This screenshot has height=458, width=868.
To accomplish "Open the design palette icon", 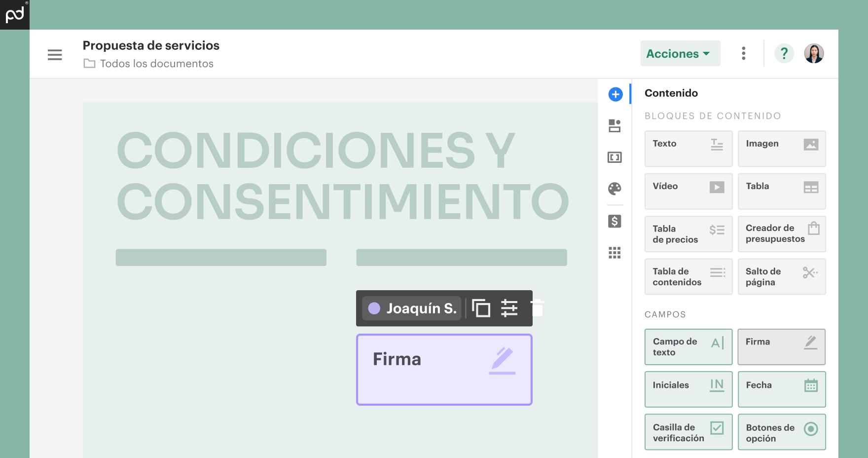I will 615,189.
